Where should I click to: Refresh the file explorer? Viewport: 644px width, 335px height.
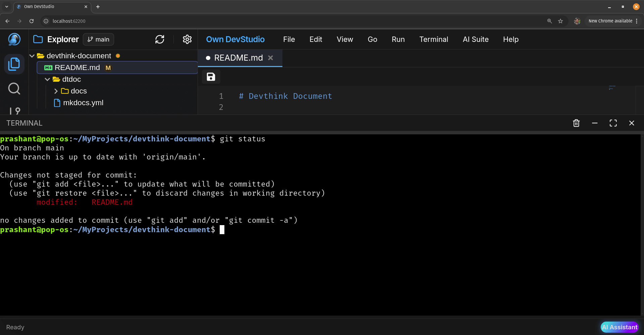160,39
